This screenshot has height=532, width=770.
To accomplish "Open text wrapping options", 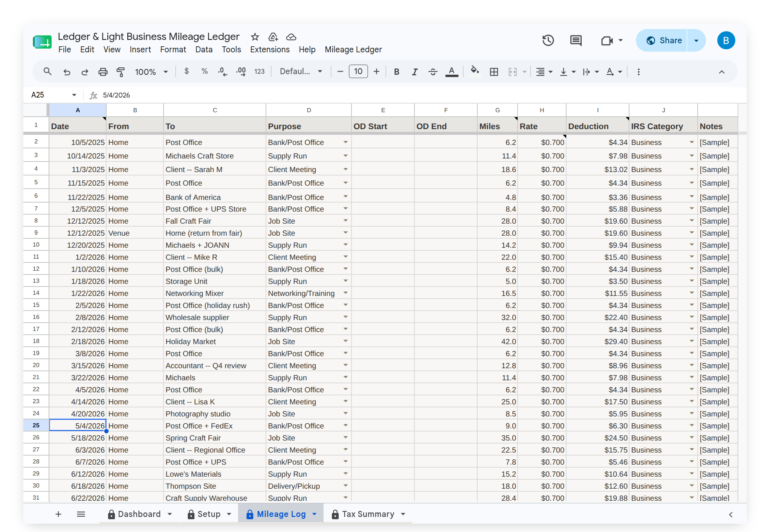I will [x=591, y=72].
